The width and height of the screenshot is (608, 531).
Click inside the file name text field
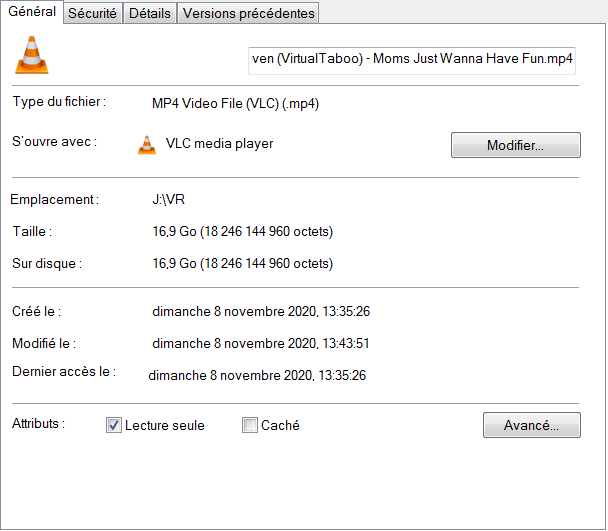click(x=411, y=59)
